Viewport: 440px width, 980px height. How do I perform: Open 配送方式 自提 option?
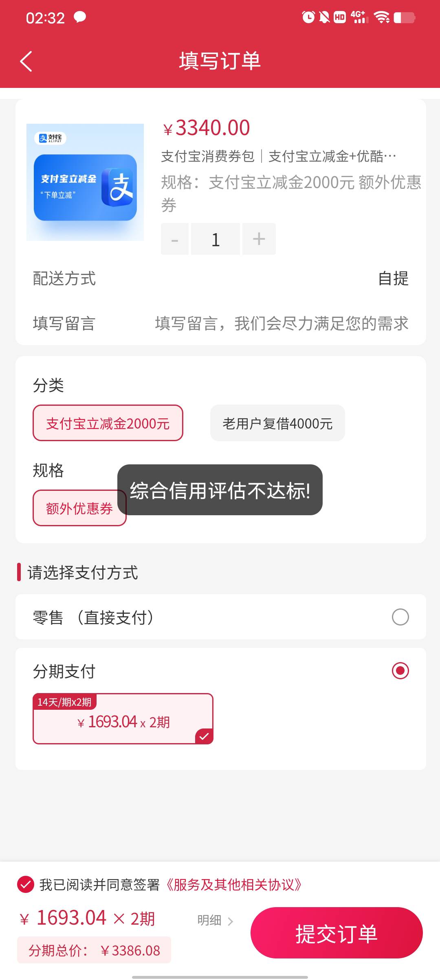393,279
